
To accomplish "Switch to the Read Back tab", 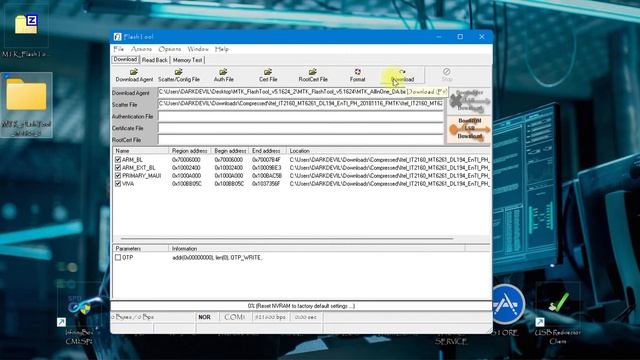I will click(155, 60).
